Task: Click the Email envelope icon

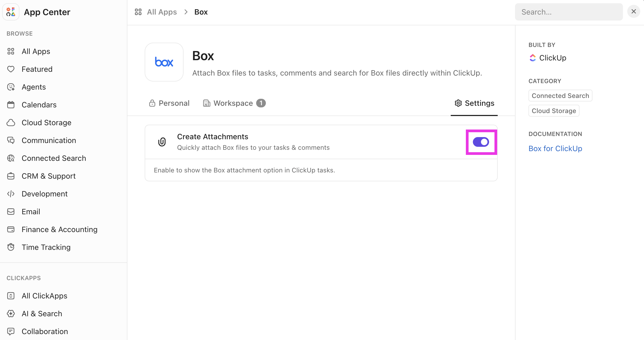Action: tap(11, 212)
